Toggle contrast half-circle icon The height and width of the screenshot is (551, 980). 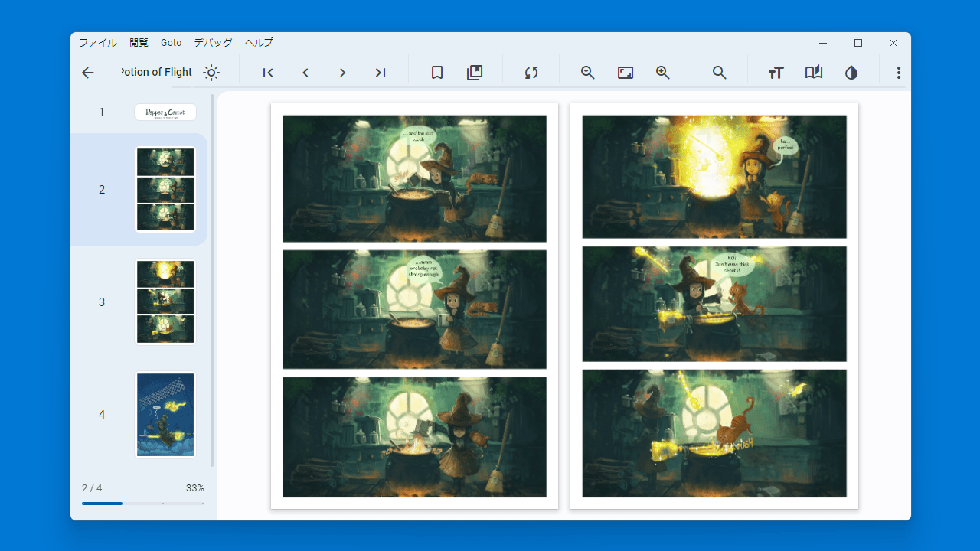tap(851, 73)
